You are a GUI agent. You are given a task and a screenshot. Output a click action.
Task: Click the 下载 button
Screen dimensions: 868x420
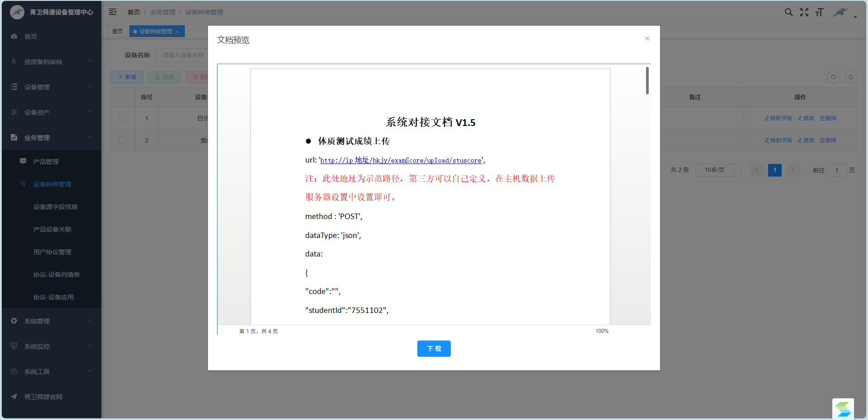point(434,349)
